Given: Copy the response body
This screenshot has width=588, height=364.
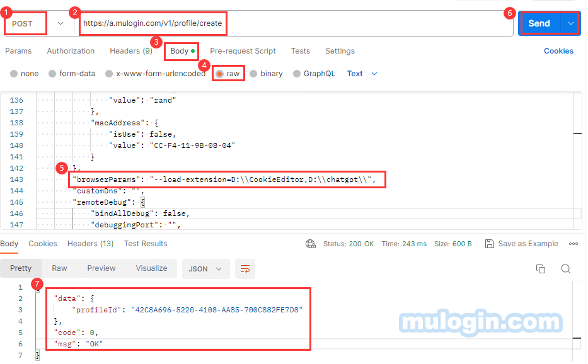Looking at the screenshot, I should pos(541,268).
